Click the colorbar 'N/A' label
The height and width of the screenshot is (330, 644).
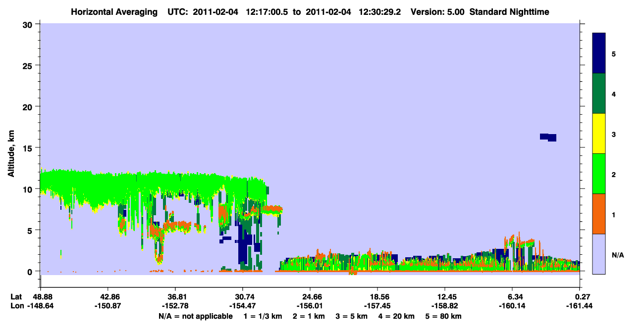(617, 255)
